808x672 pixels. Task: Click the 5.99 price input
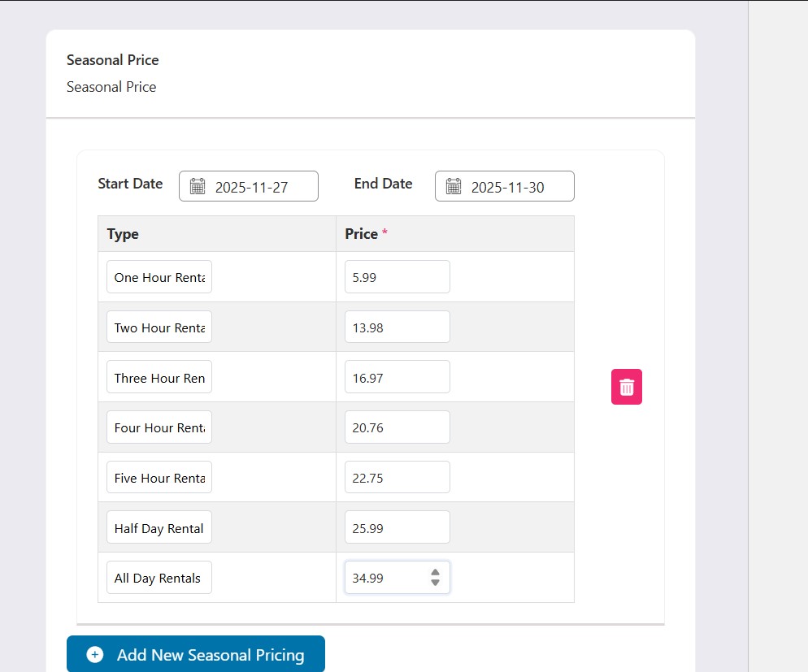coord(397,277)
